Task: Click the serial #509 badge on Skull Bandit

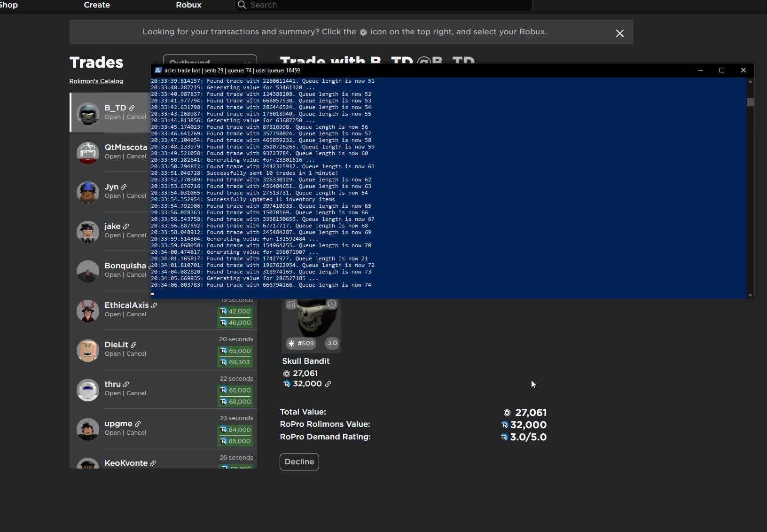Action: click(x=301, y=343)
